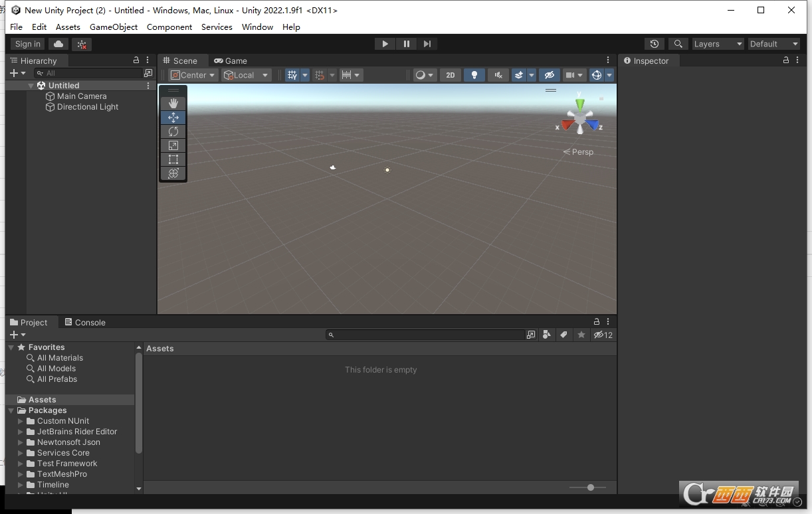Screen dimensions: 812x514
Task: Click the Project search input field
Action: click(425, 335)
